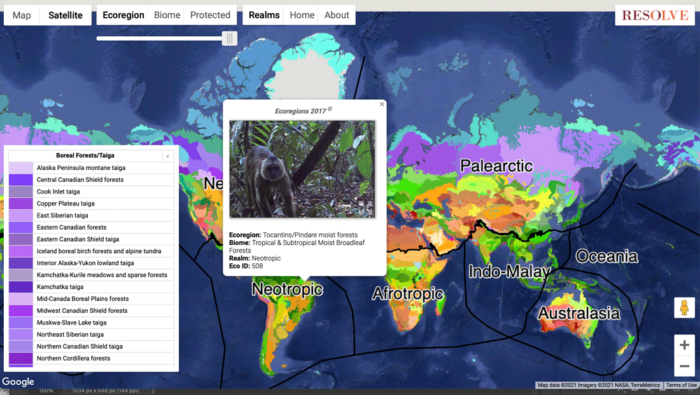Click Northern Cordillera forests entry

pyautogui.click(x=91, y=358)
